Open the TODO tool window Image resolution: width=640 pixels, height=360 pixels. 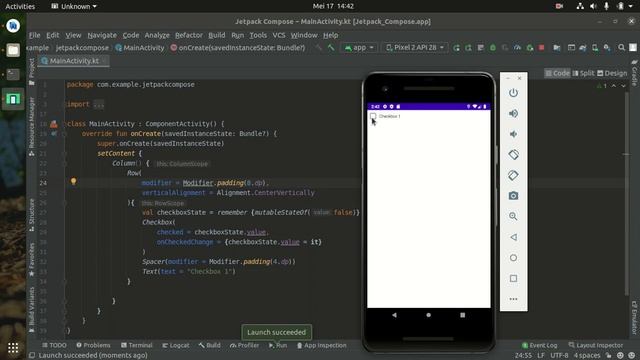point(54,345)
